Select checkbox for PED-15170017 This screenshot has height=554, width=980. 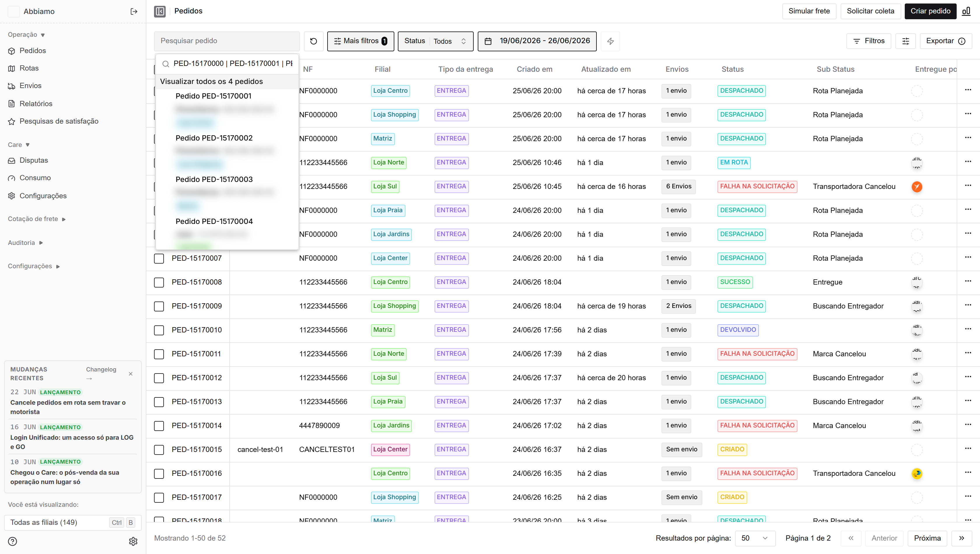point(159,498)
